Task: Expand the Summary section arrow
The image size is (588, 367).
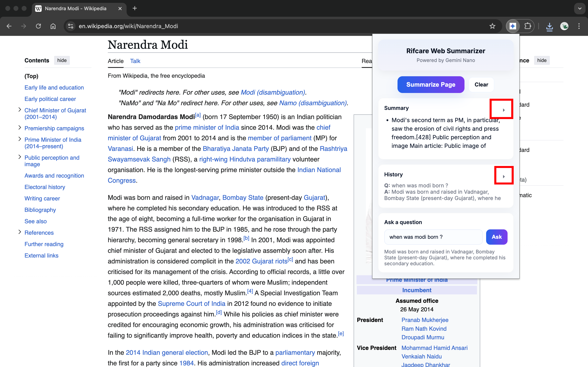Action: [504, 110]
